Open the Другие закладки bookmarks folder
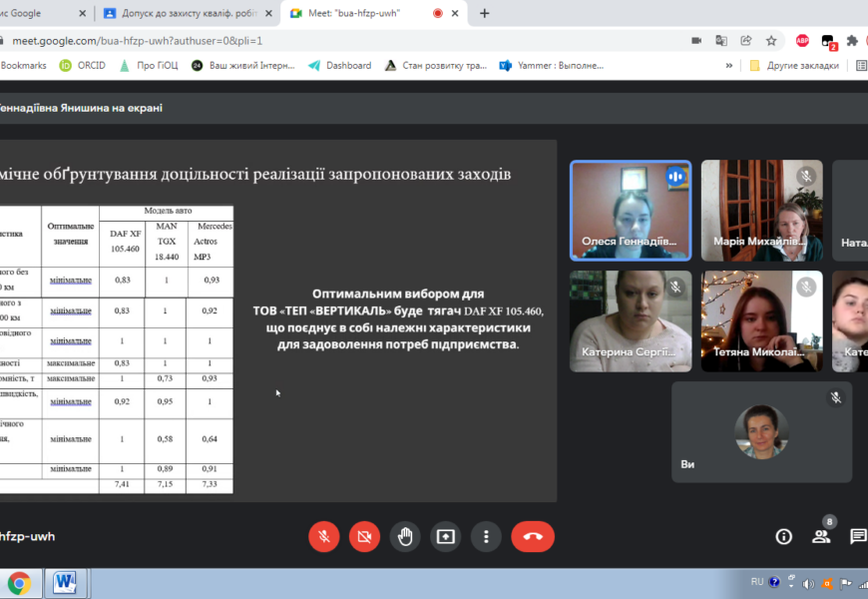This screenshot has width=868, height=599. pos(794,66)
